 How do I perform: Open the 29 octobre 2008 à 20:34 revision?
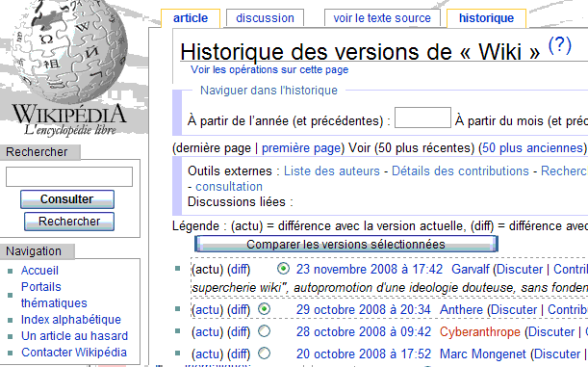[364, 310]
